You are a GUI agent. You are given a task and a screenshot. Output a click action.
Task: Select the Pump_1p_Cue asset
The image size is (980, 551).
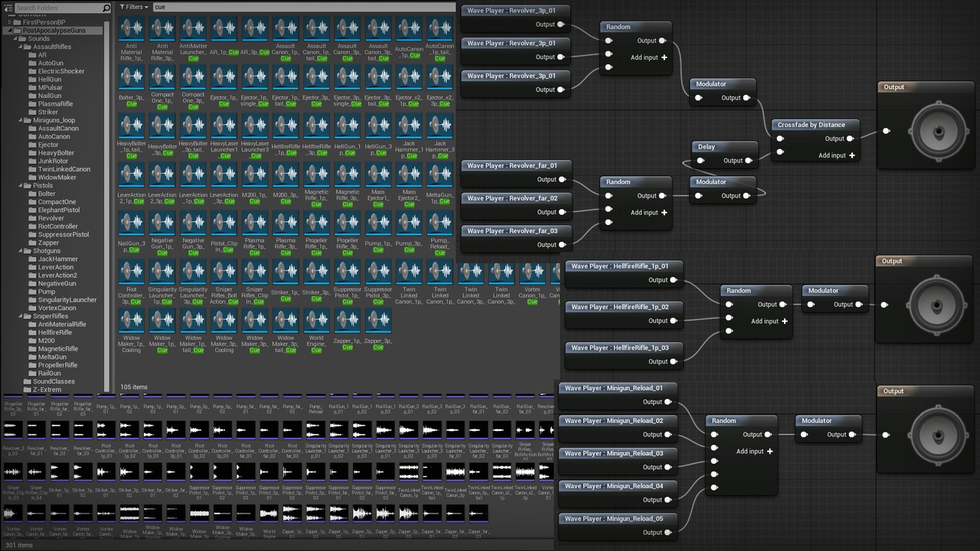[x=378, y=233]
